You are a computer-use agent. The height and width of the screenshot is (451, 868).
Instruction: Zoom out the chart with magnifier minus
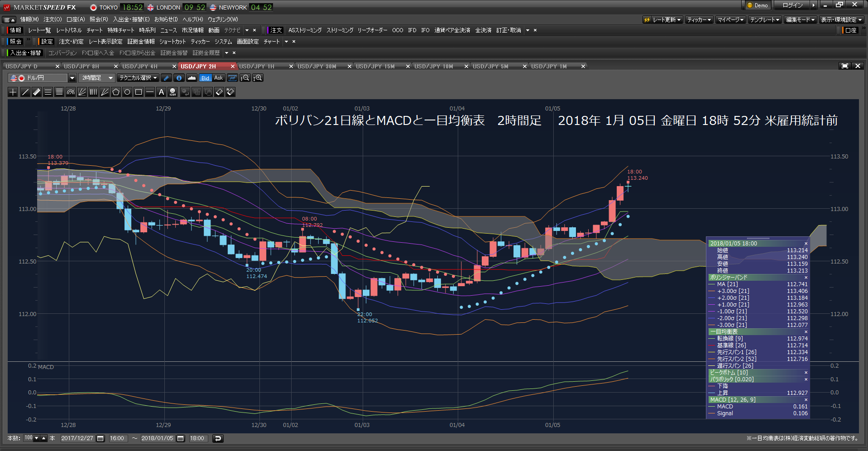[x=245, y=78]
